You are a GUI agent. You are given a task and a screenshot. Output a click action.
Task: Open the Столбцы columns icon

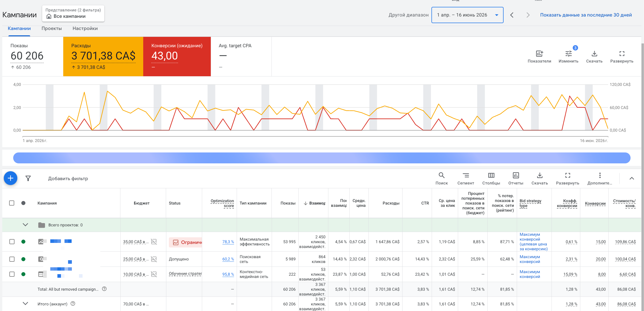tap(491, 175)
